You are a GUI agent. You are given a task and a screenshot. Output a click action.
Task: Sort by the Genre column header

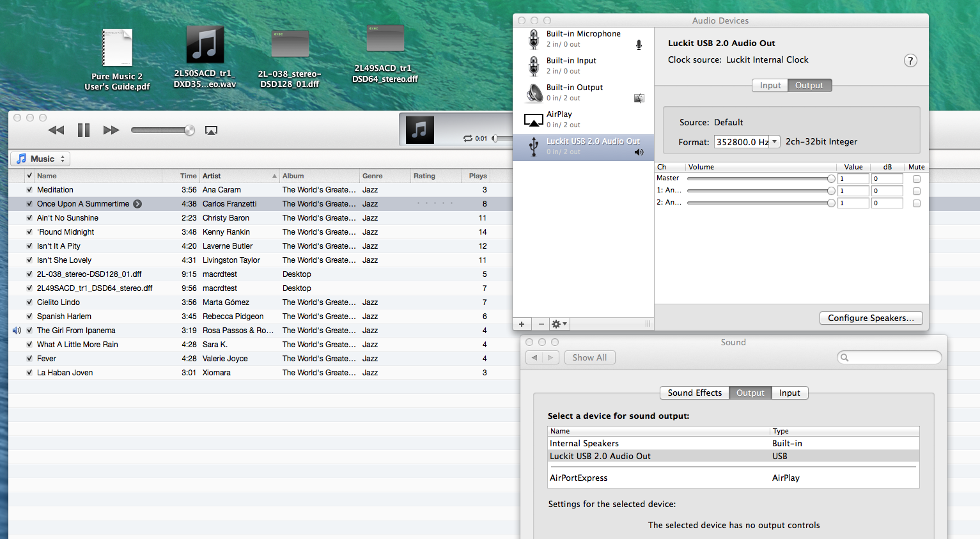[385, 176]
